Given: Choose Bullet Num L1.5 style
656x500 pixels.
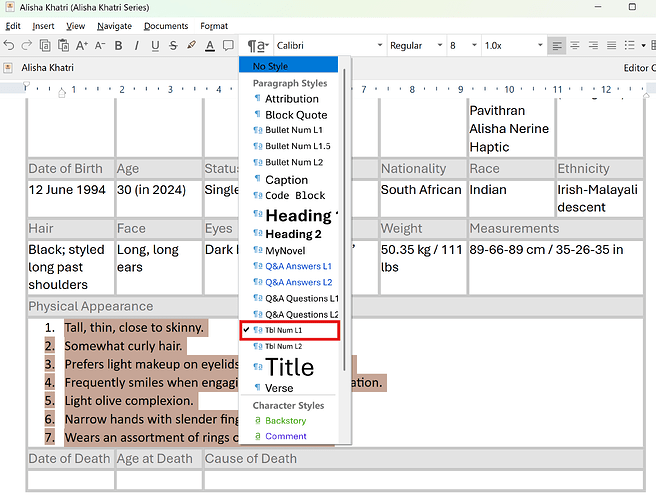Looking at the screenshot, I should pyautogui.click(x=289, y=146).
